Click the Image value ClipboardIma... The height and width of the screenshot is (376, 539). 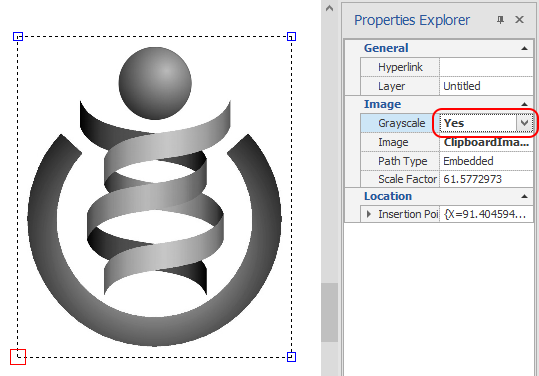point(486,142)
